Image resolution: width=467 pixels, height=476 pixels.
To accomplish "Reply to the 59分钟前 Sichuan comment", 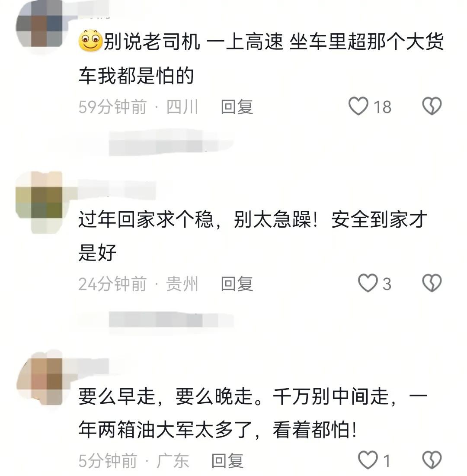I will click(x=237, y=107).
